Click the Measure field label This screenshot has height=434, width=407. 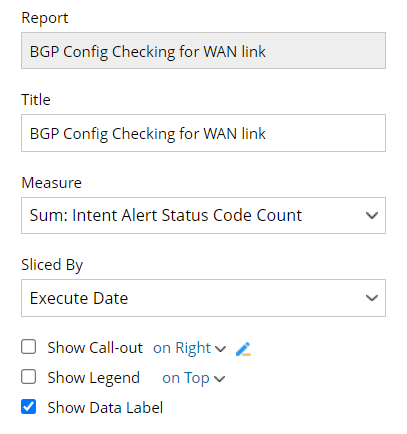coord(51,183)
